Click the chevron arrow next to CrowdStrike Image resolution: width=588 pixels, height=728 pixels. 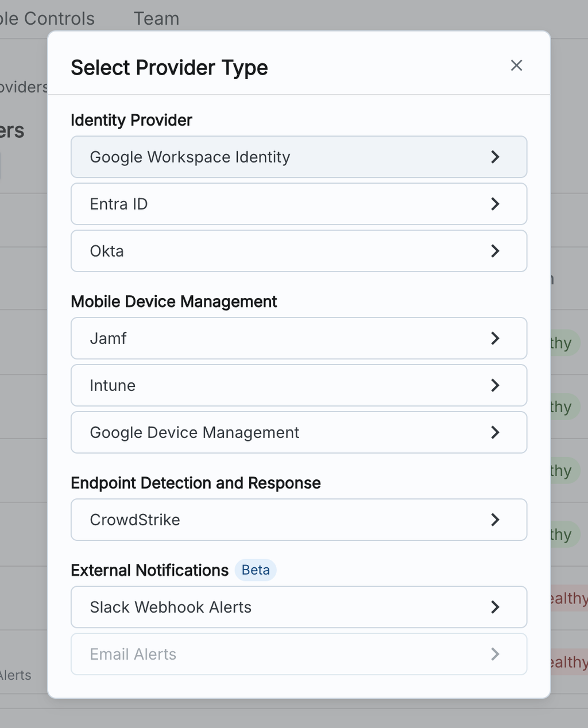495,520
